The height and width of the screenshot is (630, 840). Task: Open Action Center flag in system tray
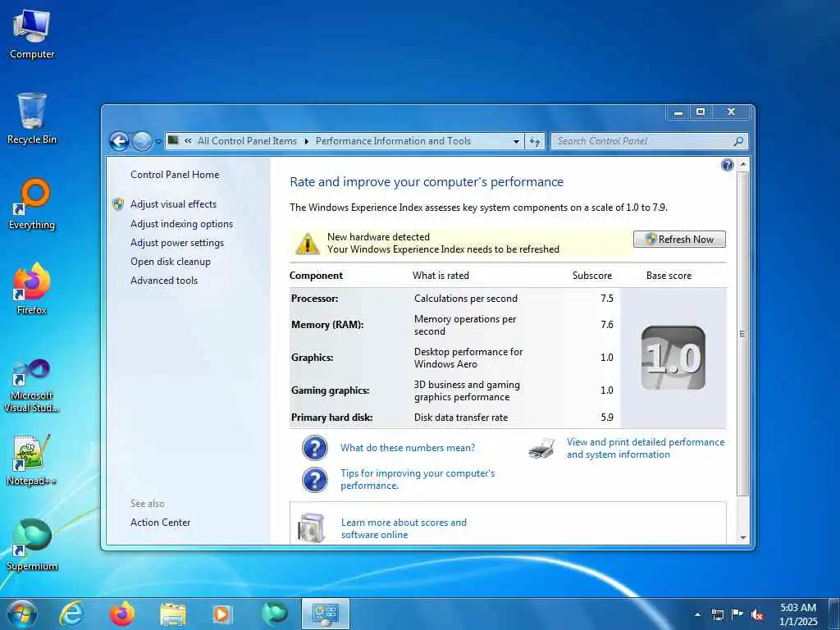point(737,614)
